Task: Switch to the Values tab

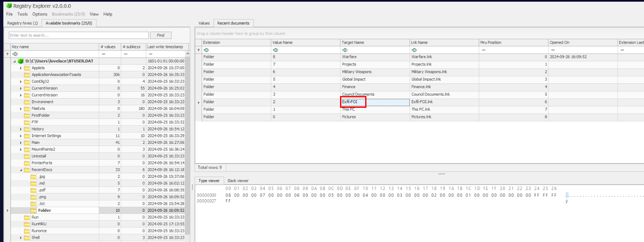Action: click(204, 23)
